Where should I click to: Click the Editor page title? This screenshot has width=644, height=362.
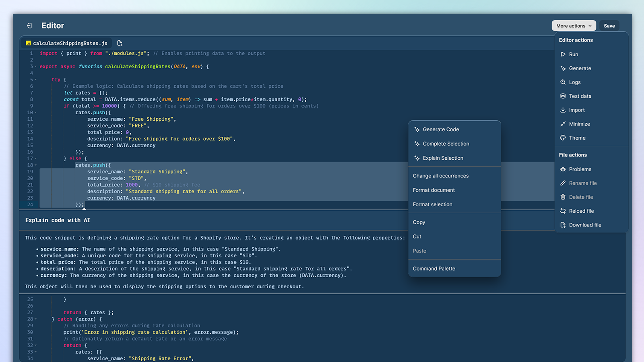pyautogui.click(x=53, y=26)
